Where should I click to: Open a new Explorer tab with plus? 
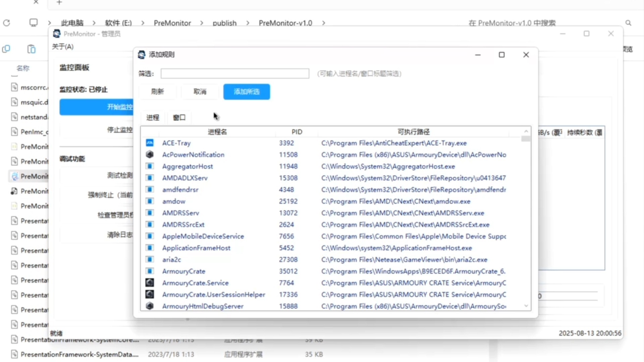click(x=59, y=3)
